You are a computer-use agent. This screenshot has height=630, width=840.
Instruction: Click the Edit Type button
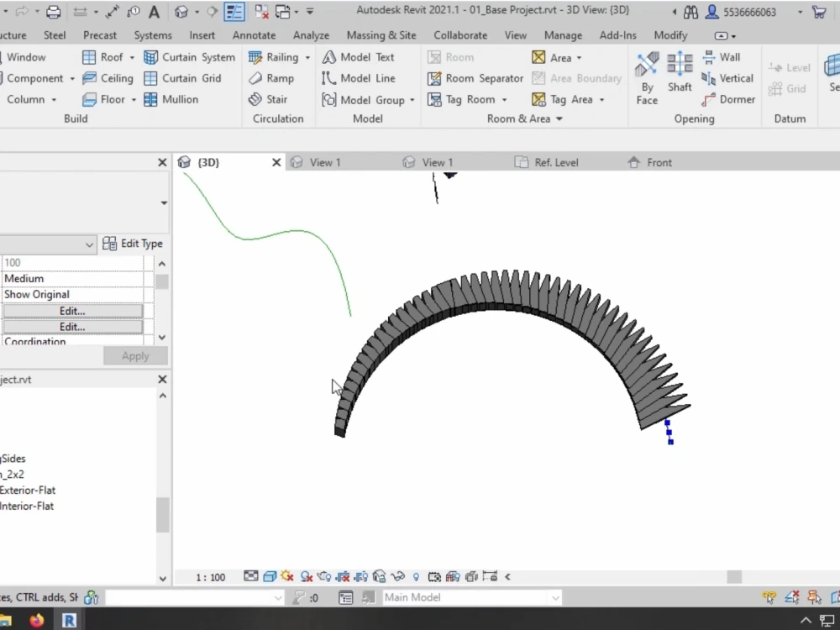pos(133,244)
